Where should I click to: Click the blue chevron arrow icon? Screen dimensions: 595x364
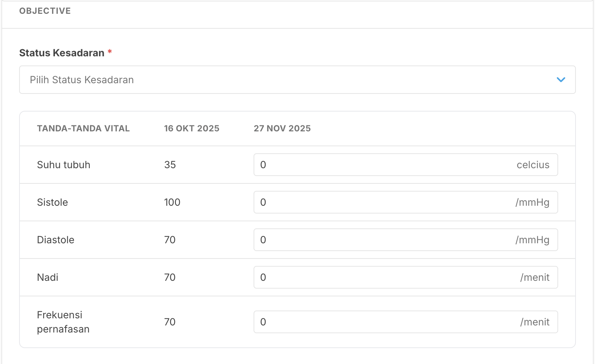coord(561,80)
